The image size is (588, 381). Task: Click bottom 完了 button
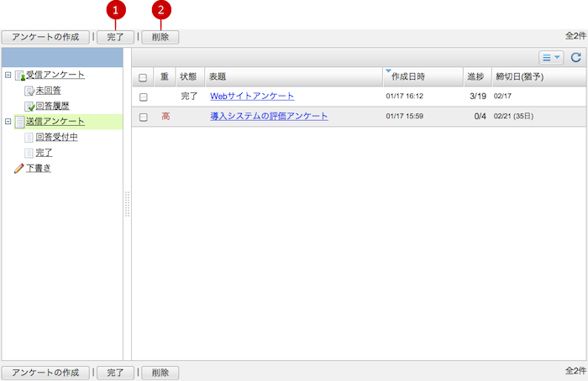coord(115,373)
